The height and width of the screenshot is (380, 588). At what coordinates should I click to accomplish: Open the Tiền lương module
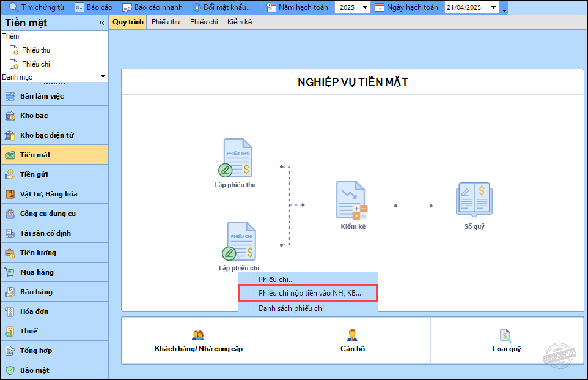pyautogui.click(x=38, y=253)
